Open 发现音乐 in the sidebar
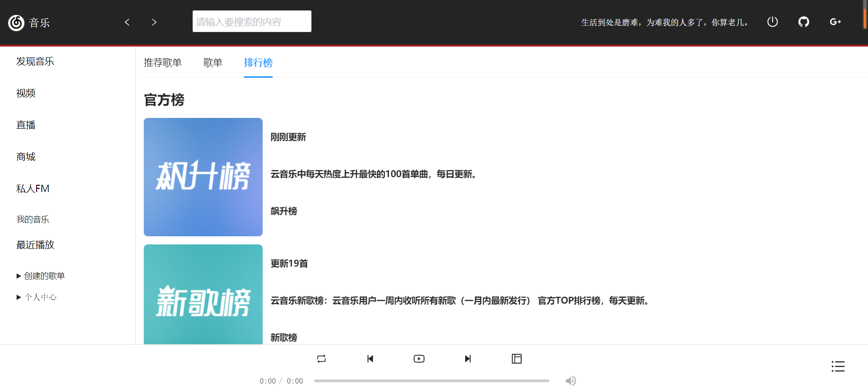The height and width of the screenshot is (389, 868). coord(35,61)
